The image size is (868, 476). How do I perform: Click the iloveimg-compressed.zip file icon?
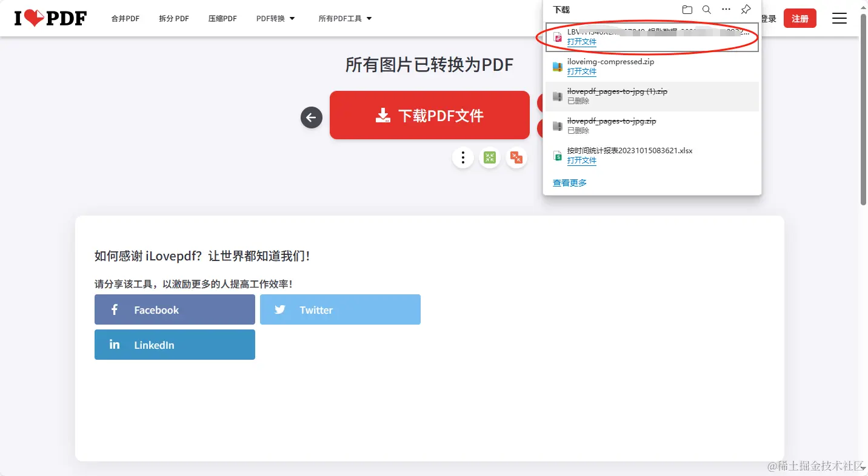click(558, 67)
